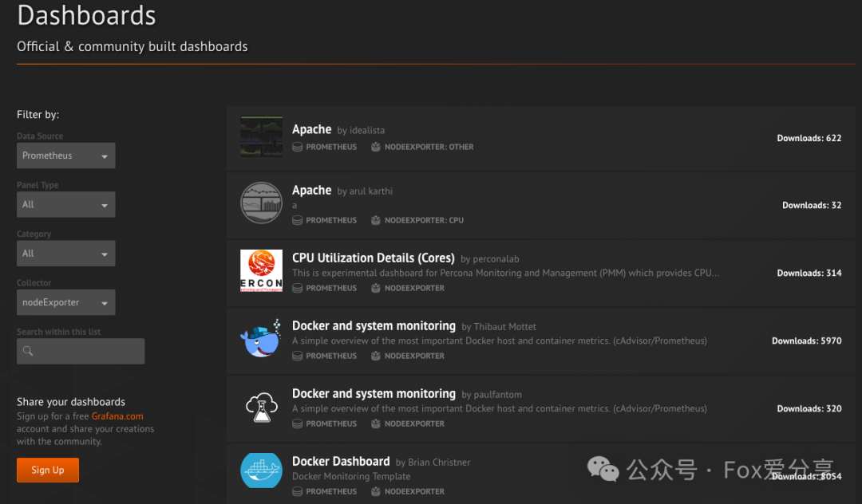Viewport: 862px width, 504px height.
Task: Click the database icon in paulfantom's Docker row
Action: click(298, 423)
